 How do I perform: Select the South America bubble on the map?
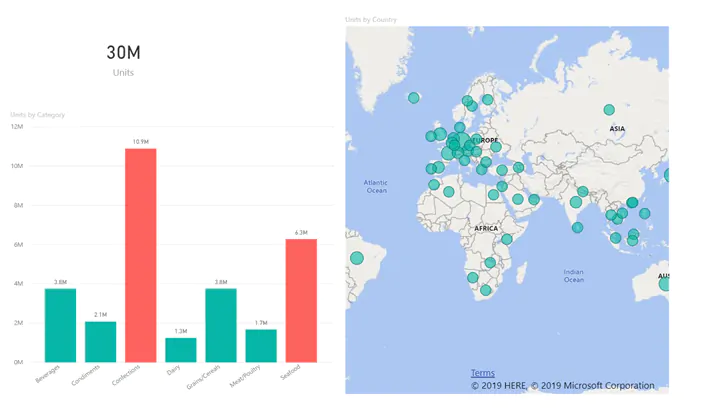[357, 258]
